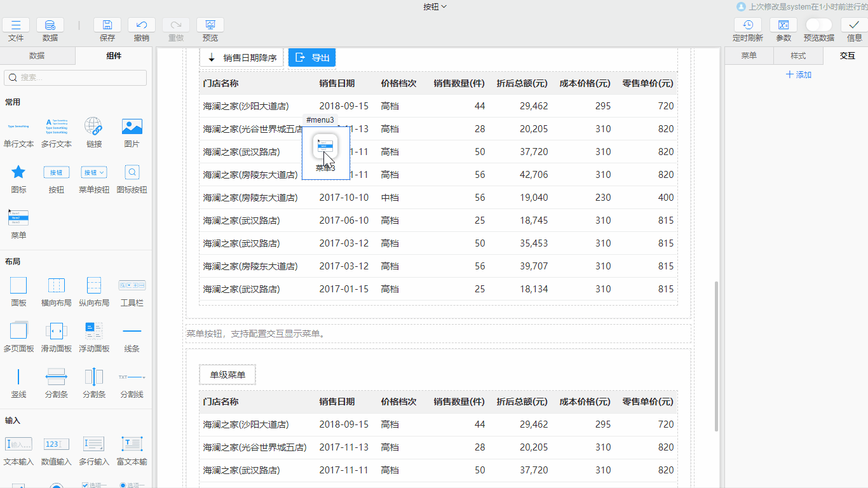
Task: Click the canvas vertical scrollbar
Action: tap(715, 356)
